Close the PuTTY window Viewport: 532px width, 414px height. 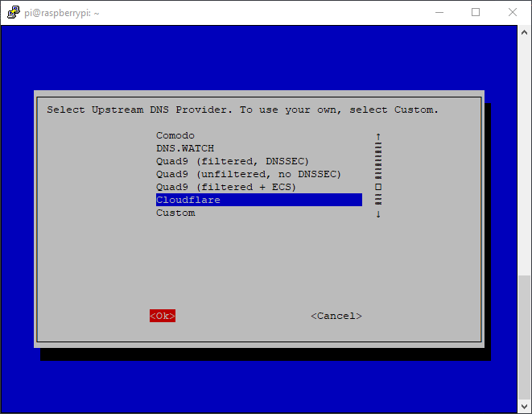(513, 13)
